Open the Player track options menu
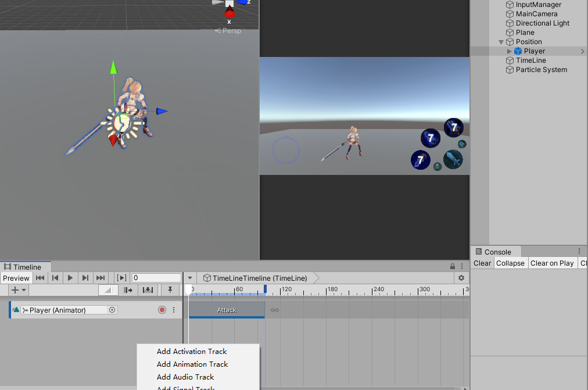The image size is (588, 390). 174,310
